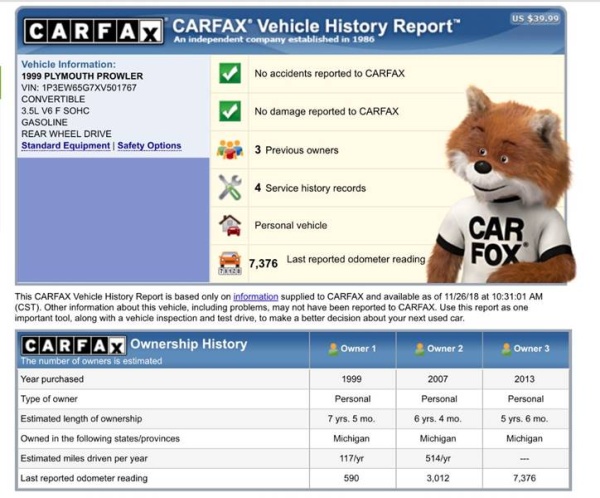This screenshot has height=498, width=600.
Task: Click the 4 Service history records row
Action: coord(310,188)
